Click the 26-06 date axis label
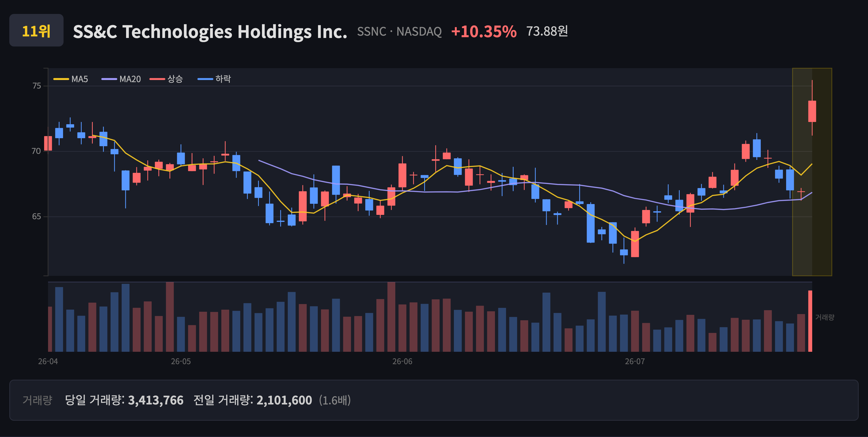The image size is (868, 437). click(402, 361)
